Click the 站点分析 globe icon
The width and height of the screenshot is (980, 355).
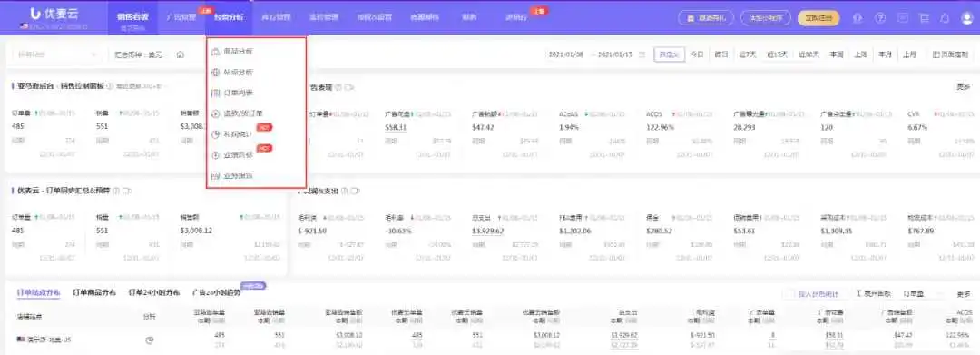tap(216, 73)
